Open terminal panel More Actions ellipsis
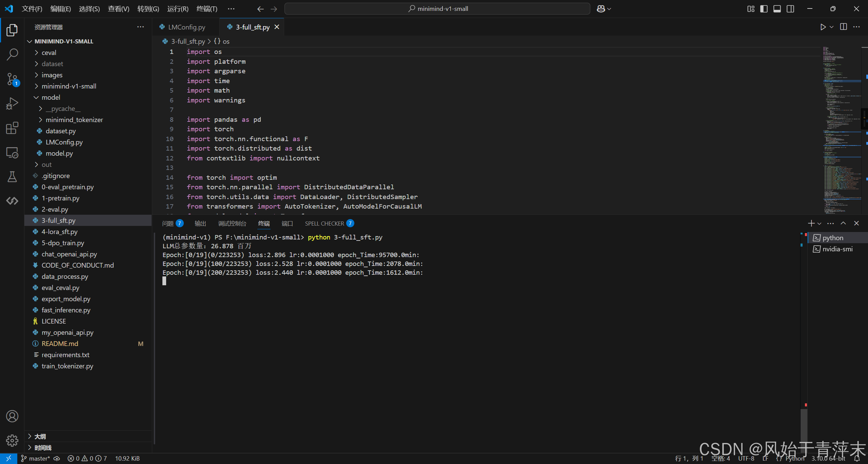Screen dimensions: 868x464 pos(830,223)
